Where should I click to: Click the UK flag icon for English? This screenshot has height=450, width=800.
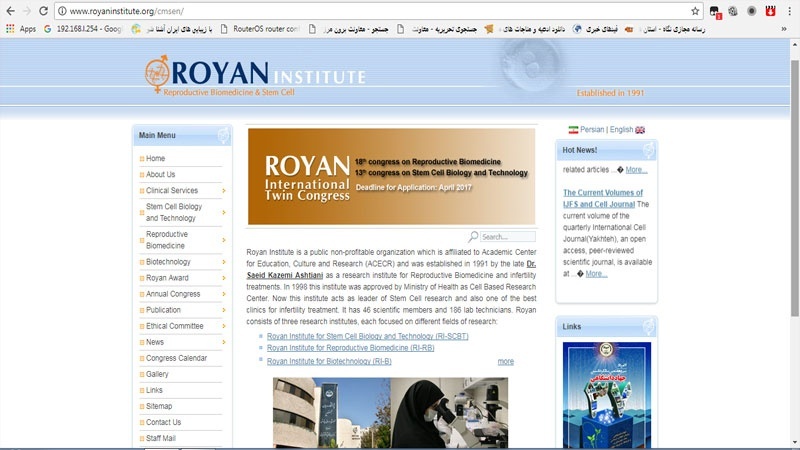[640, 129]
